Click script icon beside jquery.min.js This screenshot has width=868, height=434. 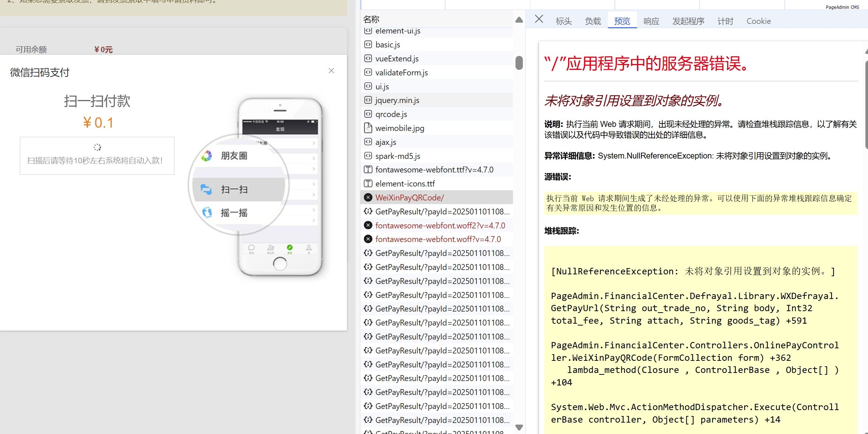[x=368, y=100]
